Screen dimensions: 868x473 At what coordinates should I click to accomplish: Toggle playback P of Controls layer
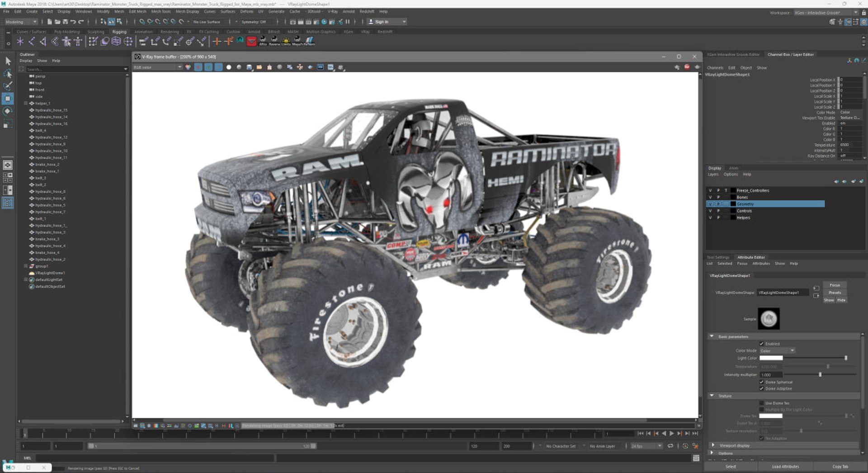pos(718,211)
